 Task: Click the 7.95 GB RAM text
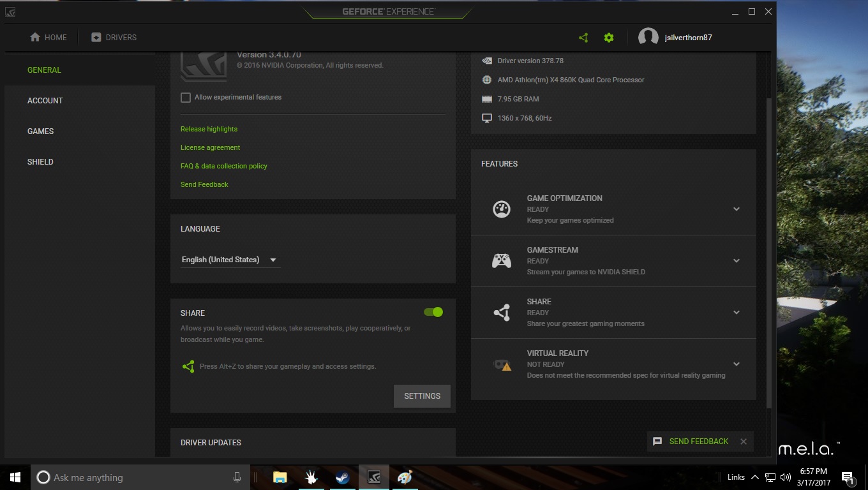(x=518, y=99)
